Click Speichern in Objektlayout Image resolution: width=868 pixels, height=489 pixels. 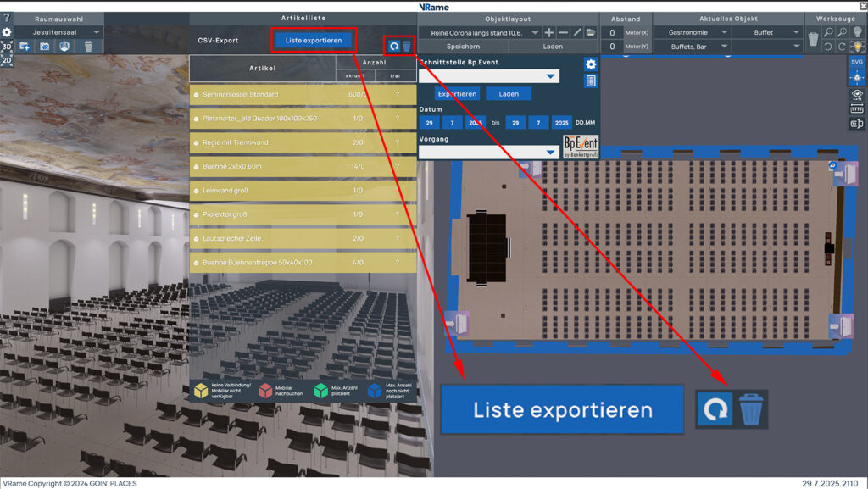click(x=464, y=47)
